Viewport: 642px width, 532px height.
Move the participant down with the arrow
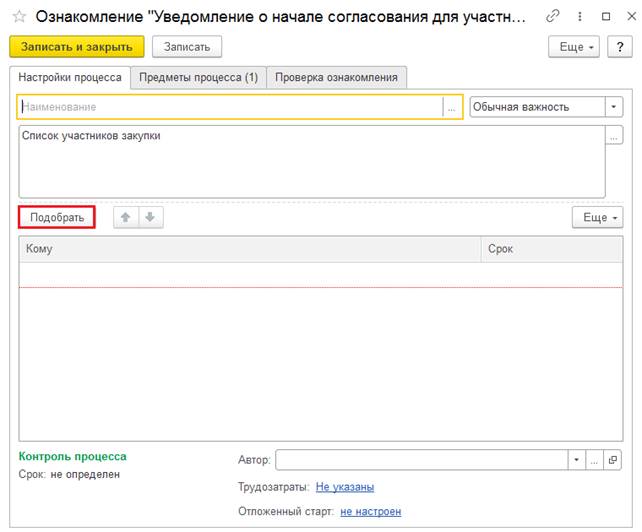point(150,217)
